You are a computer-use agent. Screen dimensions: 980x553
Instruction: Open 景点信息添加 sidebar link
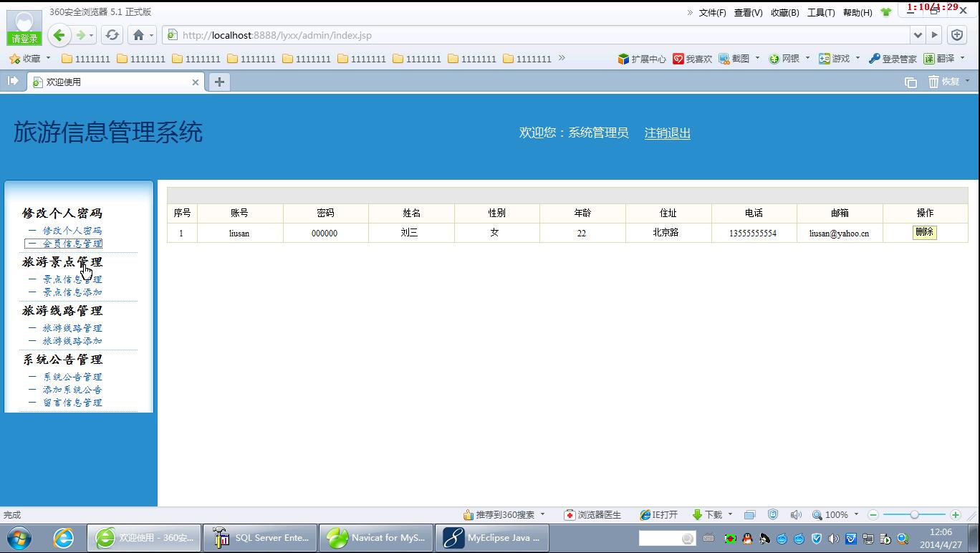point(72,292)
